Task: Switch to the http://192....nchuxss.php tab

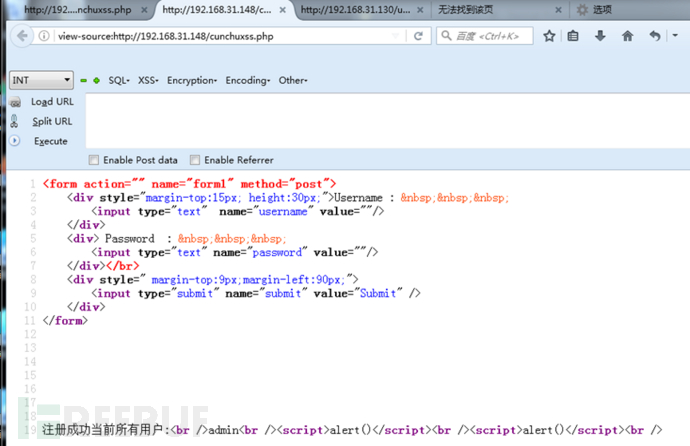Action: click(78, 10)
